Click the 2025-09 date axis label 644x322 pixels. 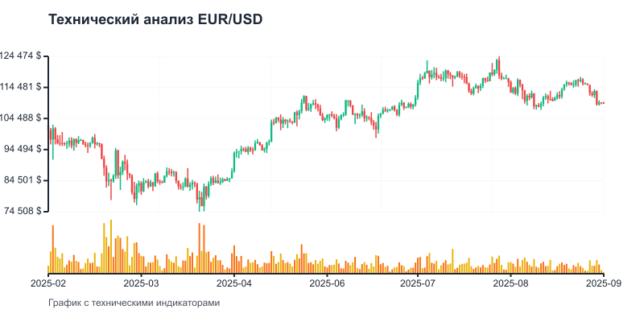(604, 283)
